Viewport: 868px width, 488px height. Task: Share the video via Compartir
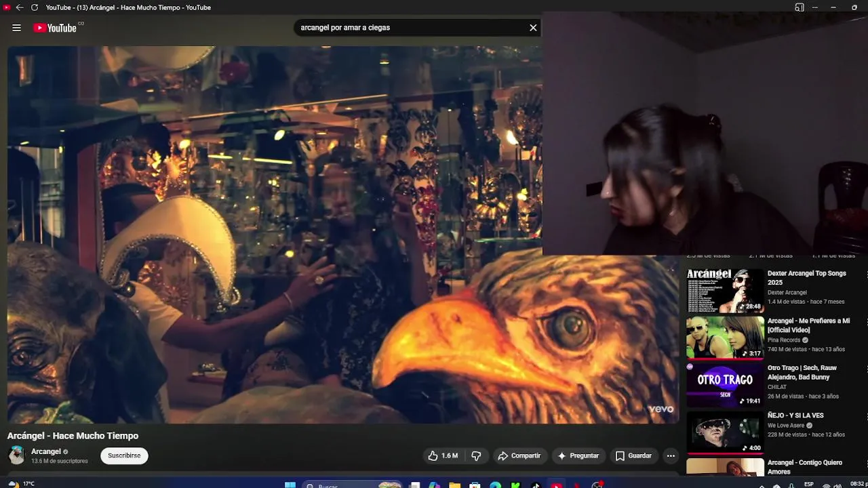point(519,455)
